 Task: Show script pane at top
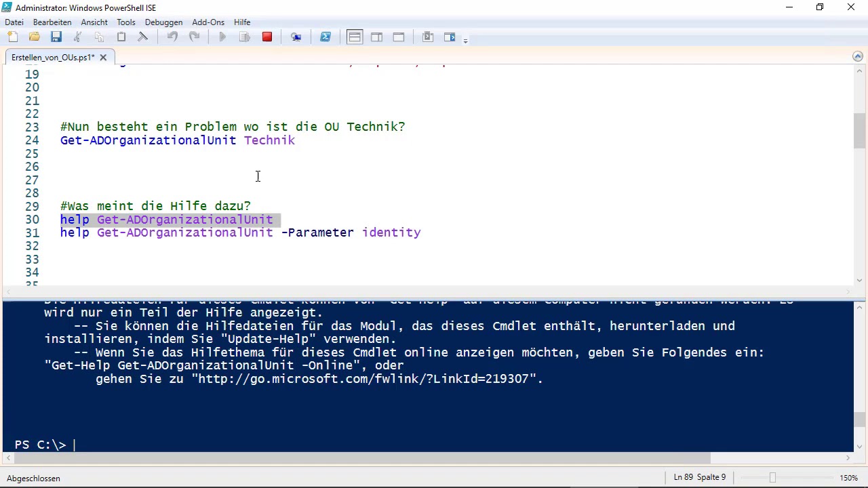pos(355,37)
